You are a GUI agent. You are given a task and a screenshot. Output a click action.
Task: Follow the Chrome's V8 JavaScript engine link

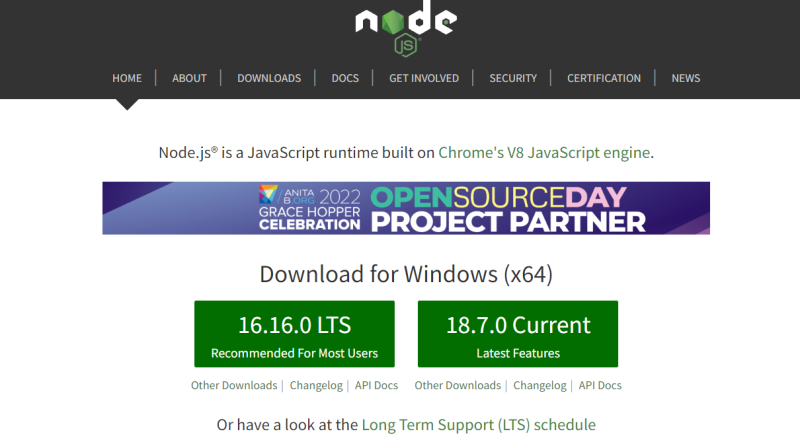(x=544, y=153)
